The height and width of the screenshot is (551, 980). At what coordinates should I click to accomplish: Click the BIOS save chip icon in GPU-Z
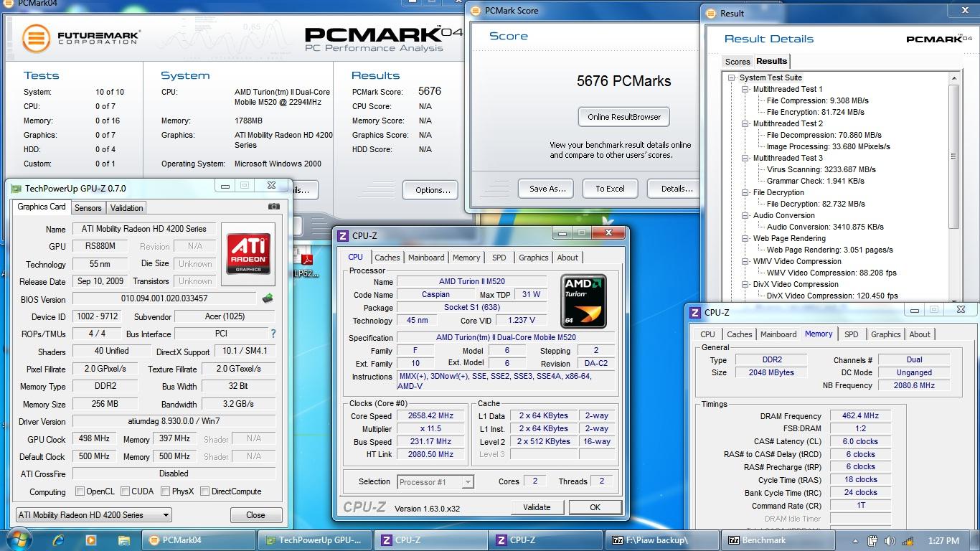point(268,298)
